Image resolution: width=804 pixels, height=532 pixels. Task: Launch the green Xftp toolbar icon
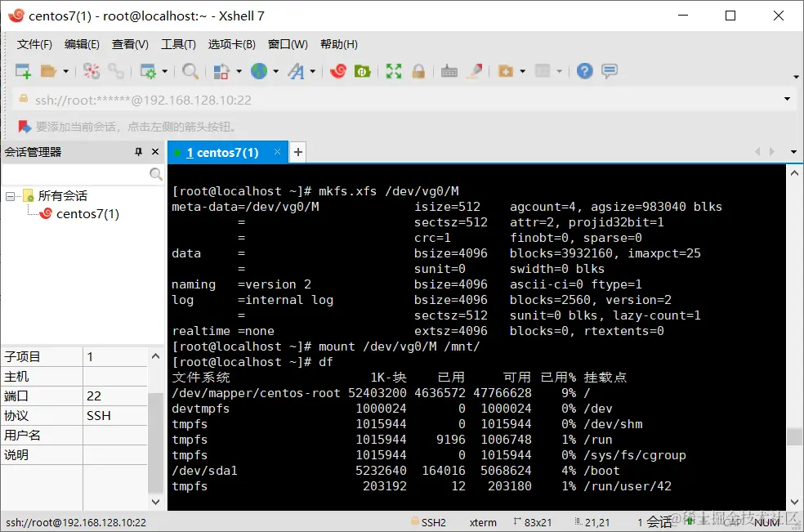(363, 71)
